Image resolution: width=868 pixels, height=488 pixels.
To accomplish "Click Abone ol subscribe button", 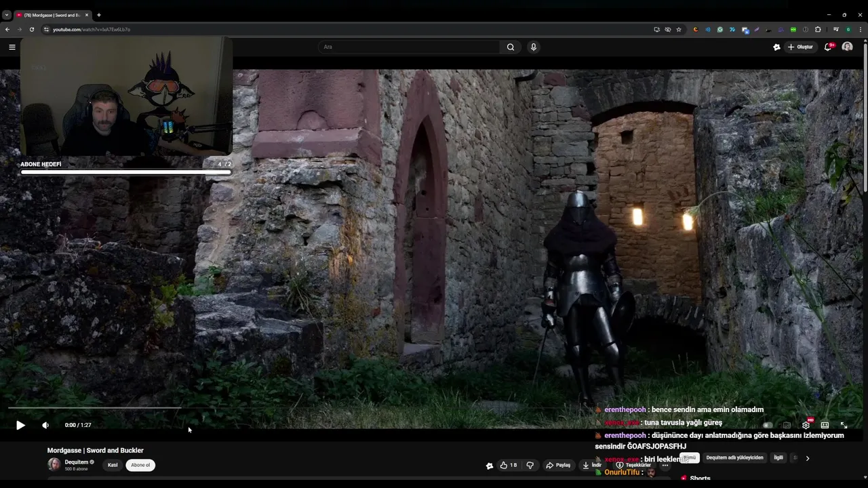I will pos(140,465).
